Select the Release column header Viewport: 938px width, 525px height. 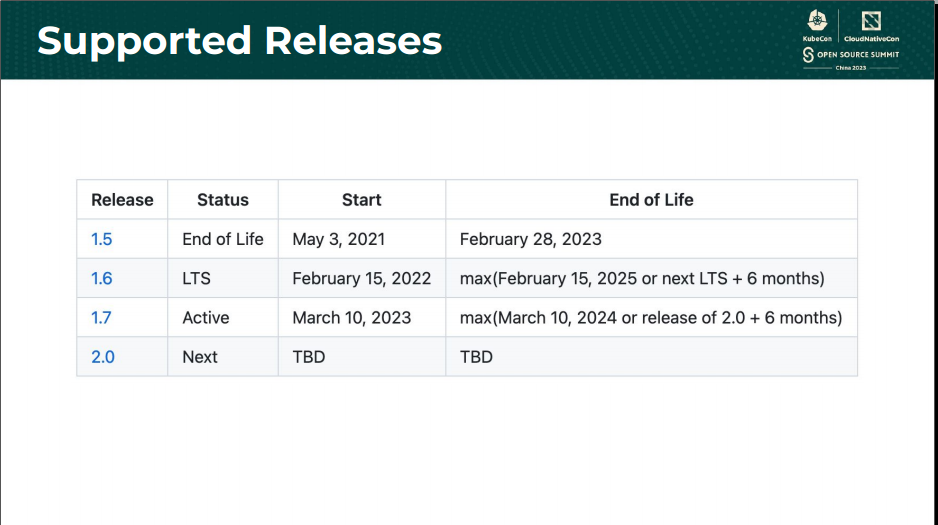tap(122, 200)
